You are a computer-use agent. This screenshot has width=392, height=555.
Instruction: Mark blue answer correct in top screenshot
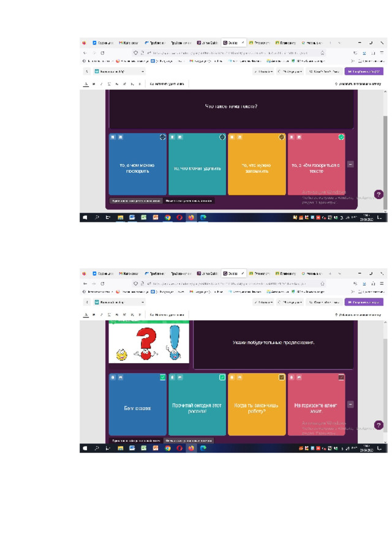point(162,137)
